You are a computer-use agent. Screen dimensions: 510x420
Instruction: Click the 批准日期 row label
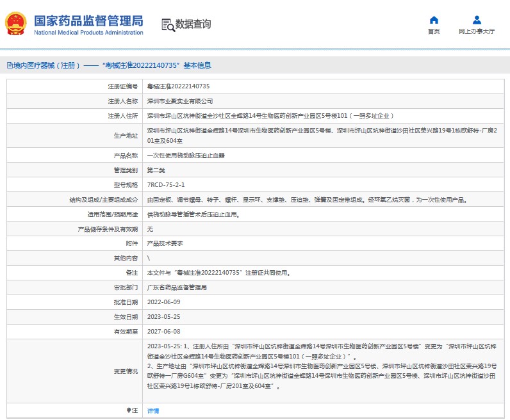[126, 302]
